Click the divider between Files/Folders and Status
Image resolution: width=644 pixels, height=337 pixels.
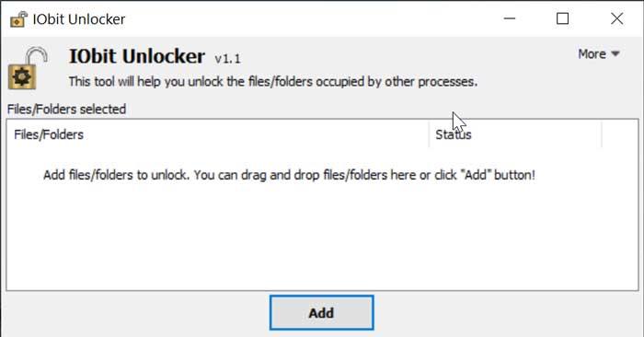coord(429,134)
